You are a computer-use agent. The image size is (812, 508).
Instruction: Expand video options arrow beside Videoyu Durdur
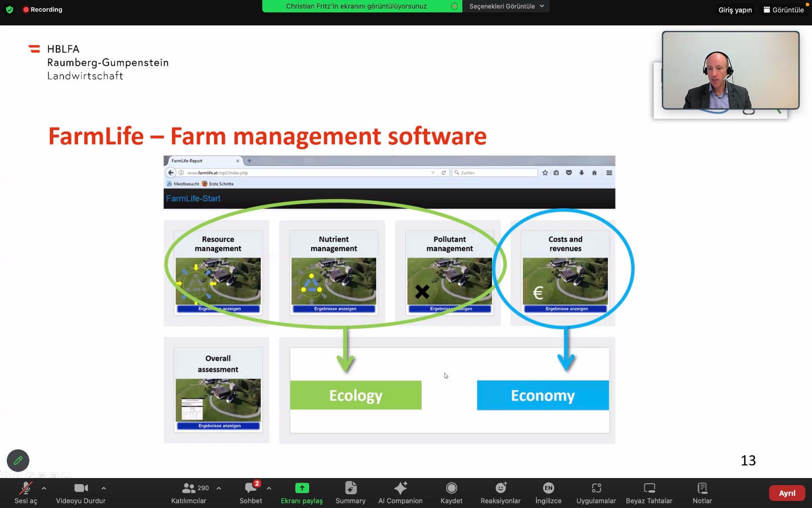104,488
